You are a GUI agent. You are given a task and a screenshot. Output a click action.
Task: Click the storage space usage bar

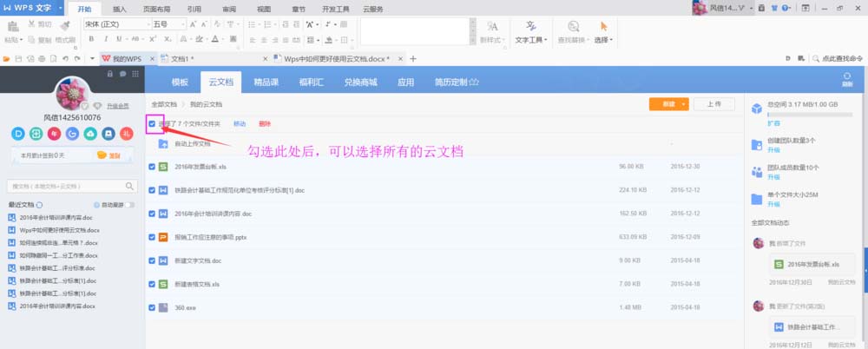tap(810, 114)
